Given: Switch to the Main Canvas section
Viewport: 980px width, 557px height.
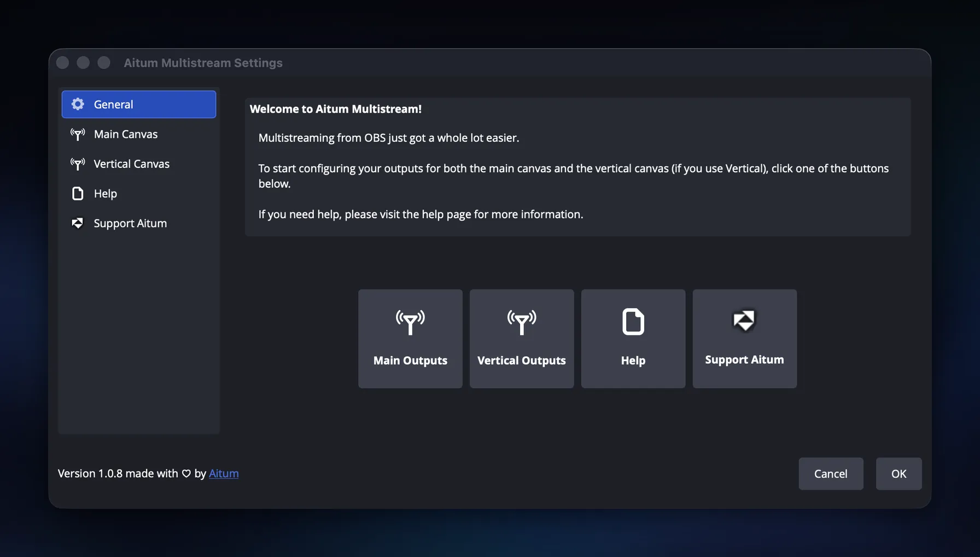Looking at the screenshot, I should [x=139, y=134].
